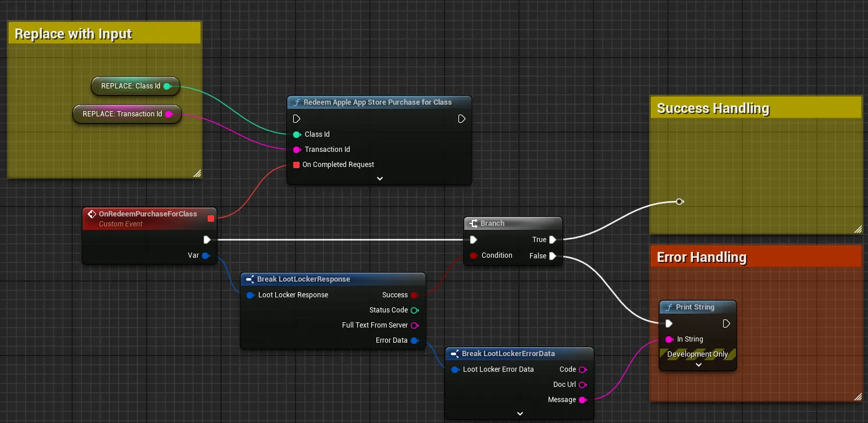Click the Class Id input pin
The height and width of the screenshot is (423, 868).
tap(297, 134)
